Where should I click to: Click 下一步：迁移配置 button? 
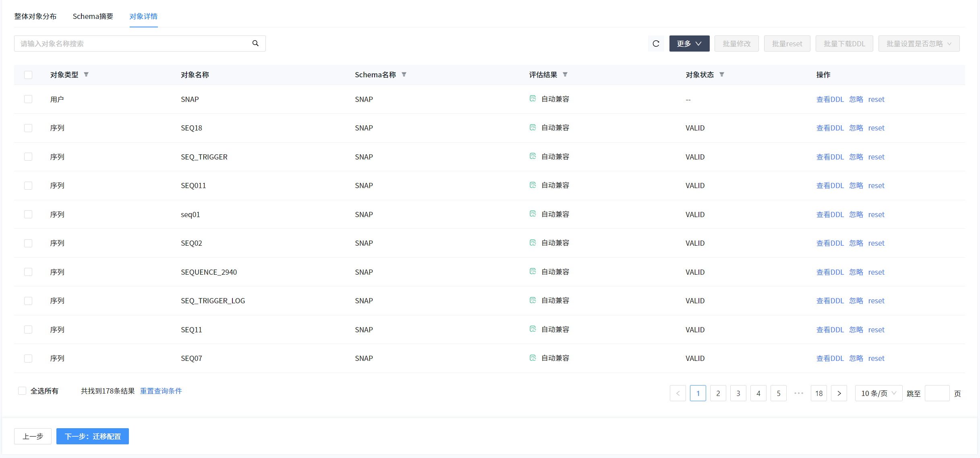tap(93, 436)
